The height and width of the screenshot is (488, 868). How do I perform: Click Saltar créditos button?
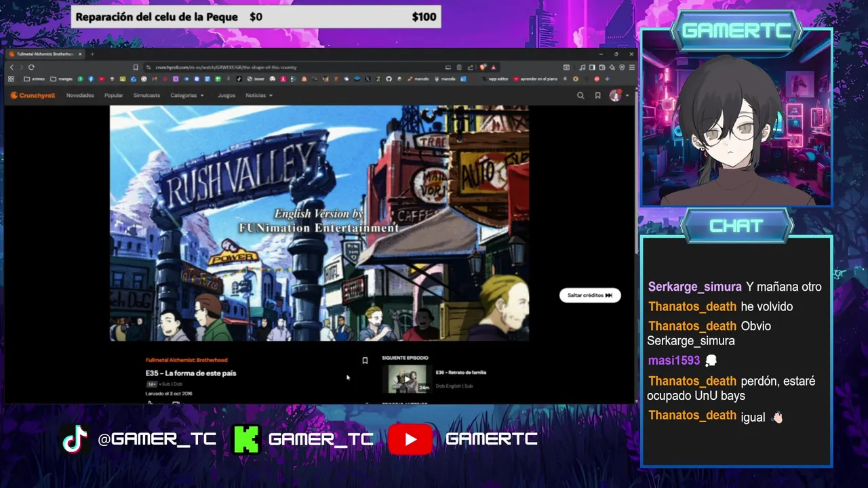590,295
